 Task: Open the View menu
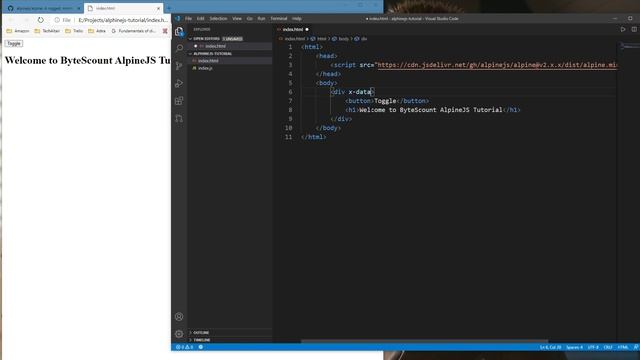[x=237, y=18]
